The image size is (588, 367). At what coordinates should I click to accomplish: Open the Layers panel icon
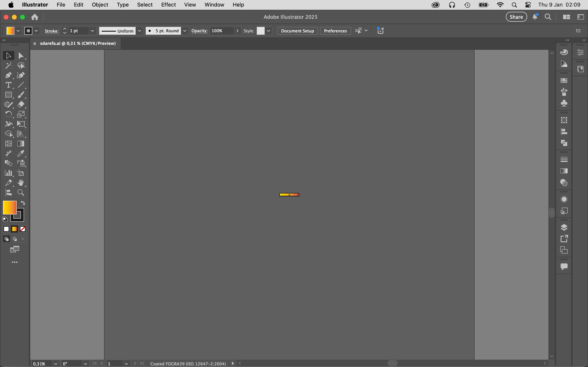tap(564, 227)
